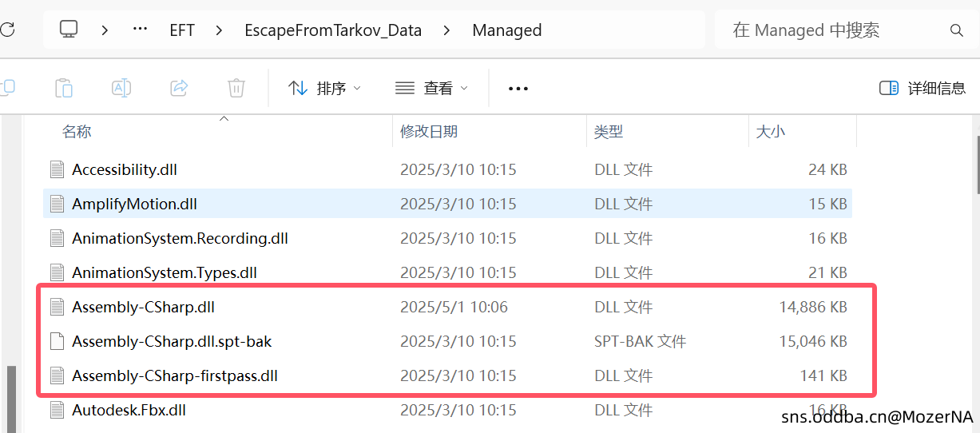Go to the EFT breadcrumb folder
Screen dimensions: 980x433
(x=182, y=30)
